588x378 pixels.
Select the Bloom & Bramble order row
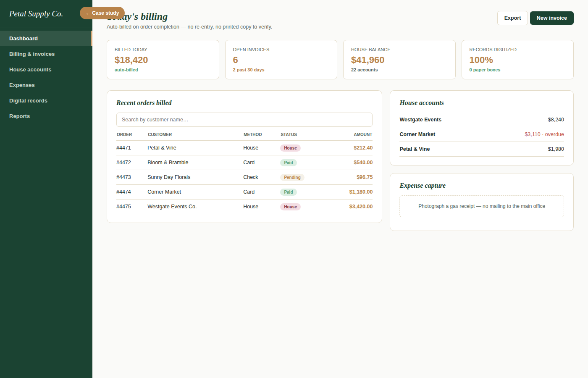244,163
